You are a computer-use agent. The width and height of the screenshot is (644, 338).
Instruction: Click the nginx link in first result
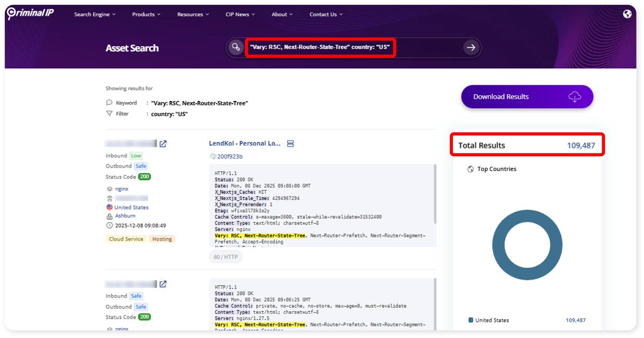121,189
